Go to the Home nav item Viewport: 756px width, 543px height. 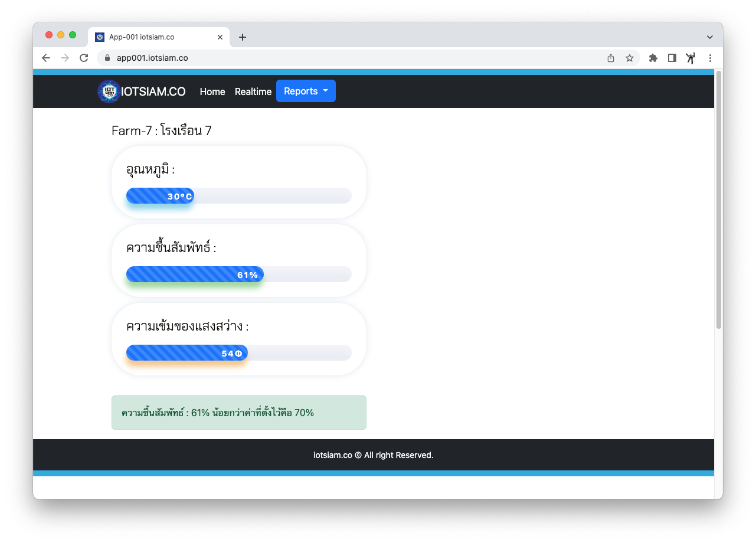(212, 91)
